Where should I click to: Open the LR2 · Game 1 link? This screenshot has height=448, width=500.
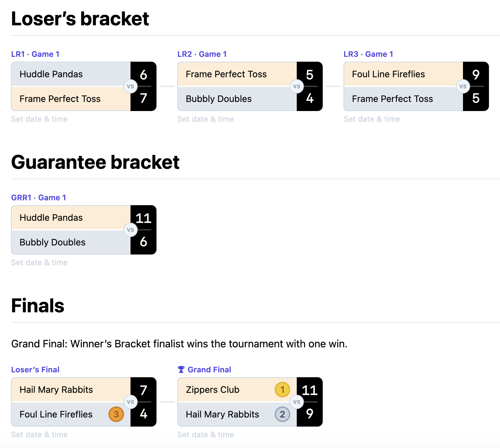[202, 54]
